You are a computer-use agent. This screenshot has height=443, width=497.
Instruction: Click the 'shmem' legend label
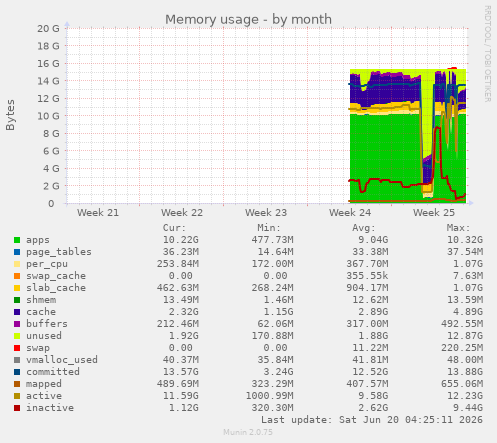[41, 300]
